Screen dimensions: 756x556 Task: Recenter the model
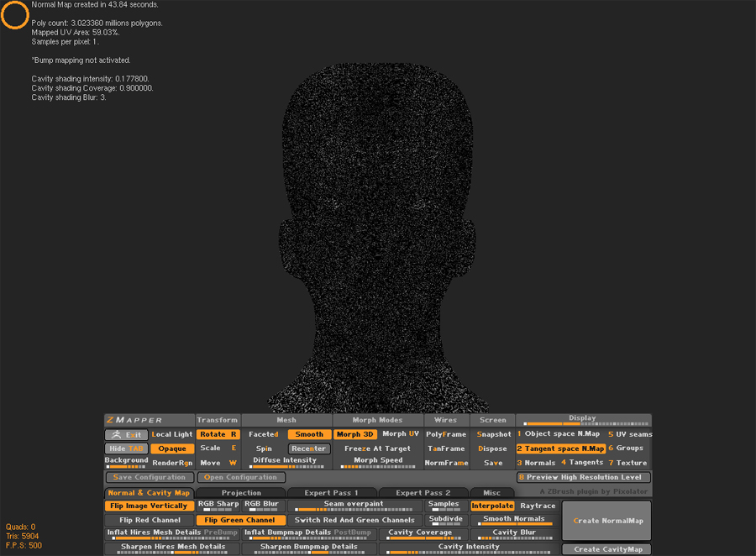coord(309,448)
